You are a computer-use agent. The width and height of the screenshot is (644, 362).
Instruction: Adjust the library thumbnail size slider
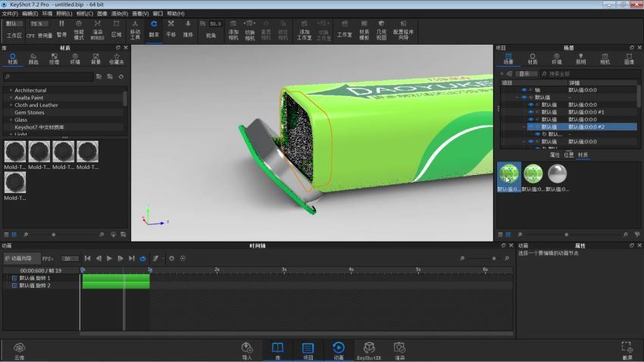53,235
